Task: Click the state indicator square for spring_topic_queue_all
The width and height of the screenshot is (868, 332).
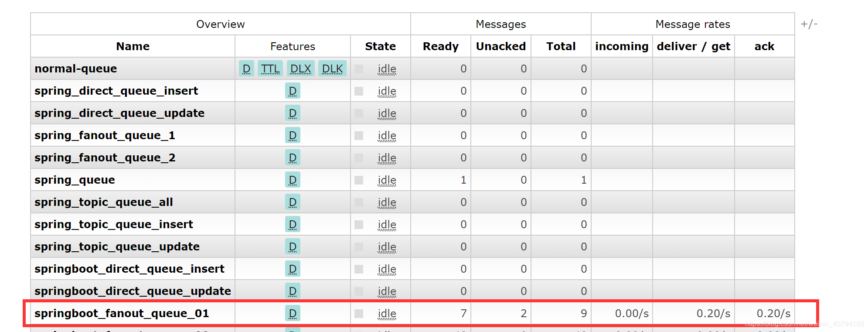Action: [x=359, y=202]
